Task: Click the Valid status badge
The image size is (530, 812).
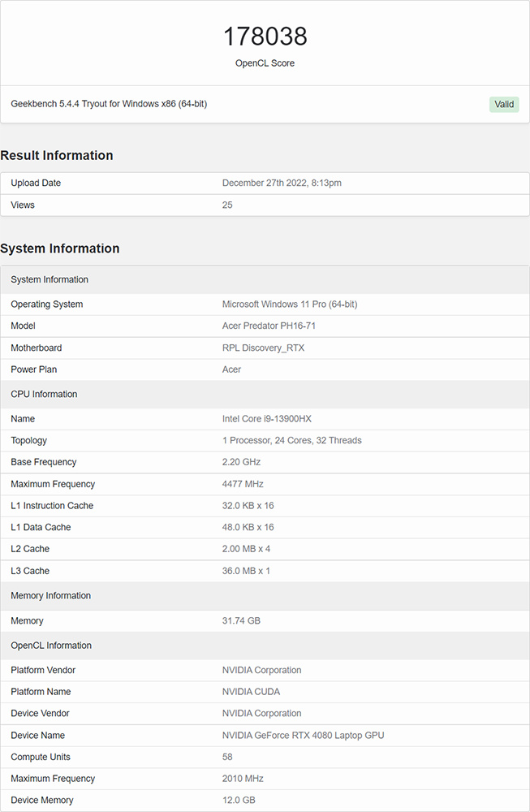Action: pos(504,104)
